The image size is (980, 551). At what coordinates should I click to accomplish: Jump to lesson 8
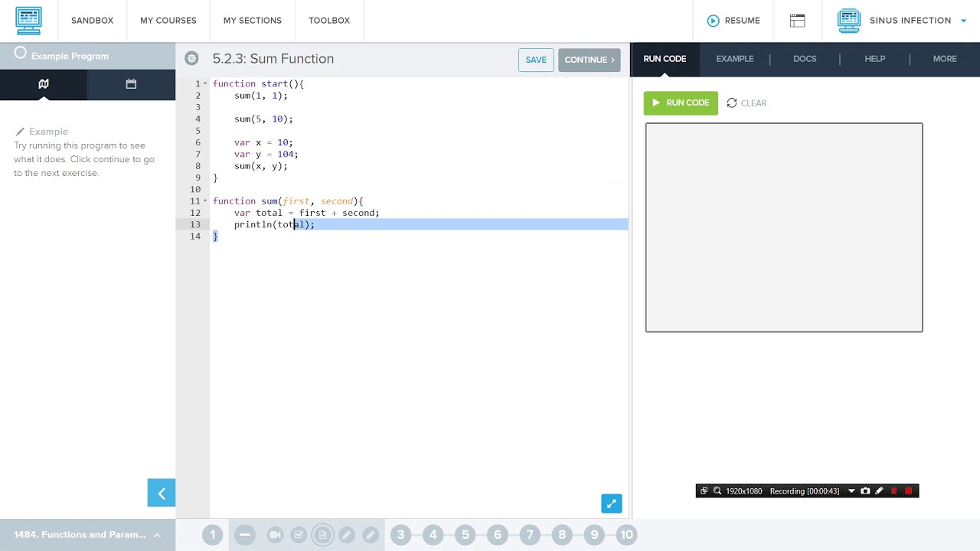[562, 535]
